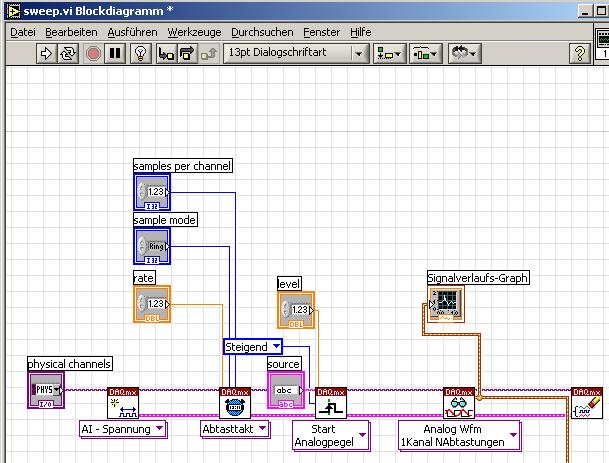Click the physical channels label
The image size is (609, 463).
[x=70, y=364]
